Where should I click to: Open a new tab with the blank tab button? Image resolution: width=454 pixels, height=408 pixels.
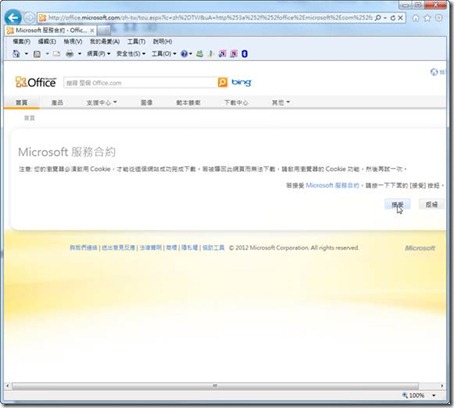coord(104,30)
